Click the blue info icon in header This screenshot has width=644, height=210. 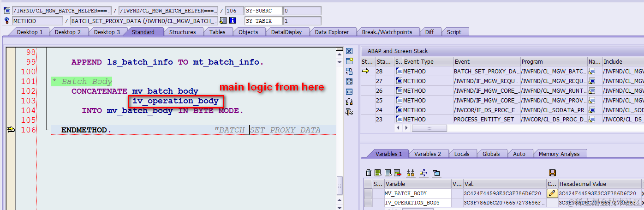[233, 20]
